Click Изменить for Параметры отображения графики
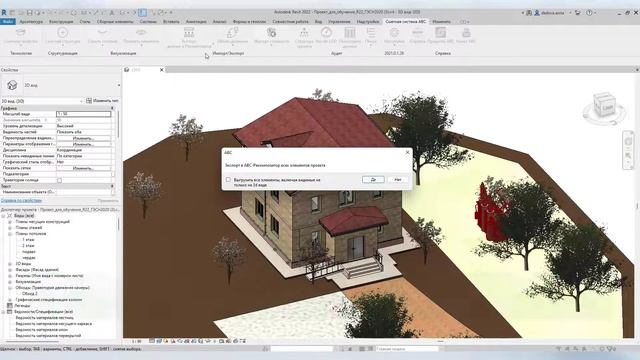The width and height of the screenshot is (640, 360). (x=84, y=144)
